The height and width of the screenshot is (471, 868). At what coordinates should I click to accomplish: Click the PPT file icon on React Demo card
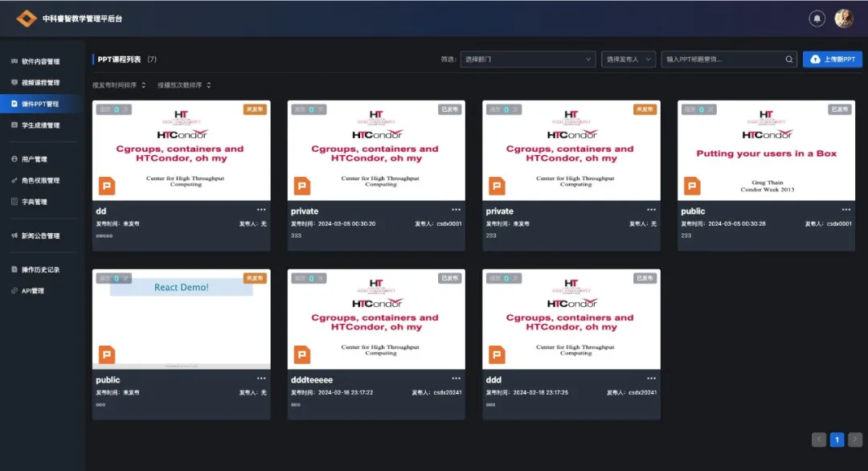pos(106,354)
